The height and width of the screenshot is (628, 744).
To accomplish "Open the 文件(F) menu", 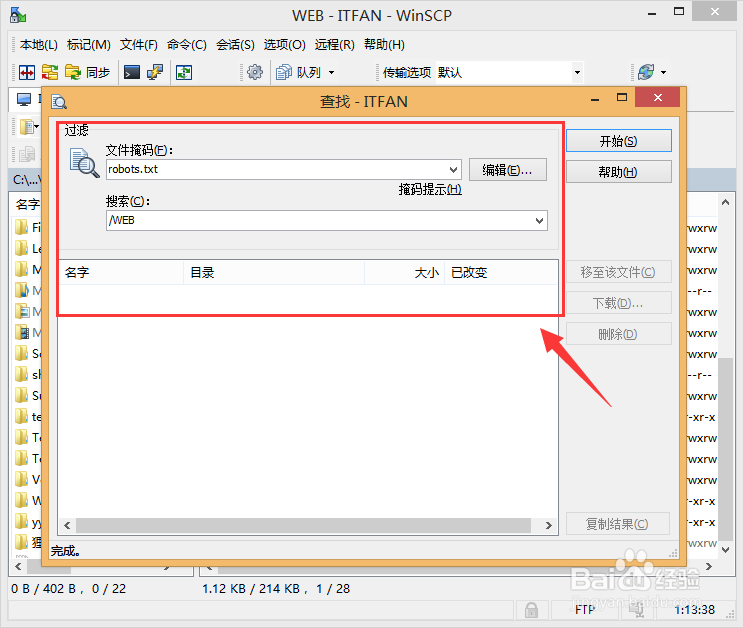I will click(x=139, y=45).
